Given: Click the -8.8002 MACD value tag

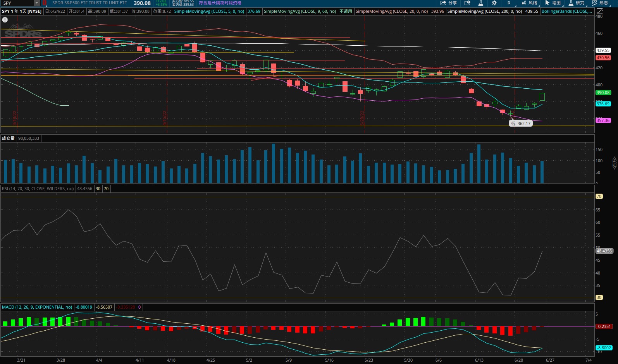Looking at the screenshot, I should click(604, 348).
